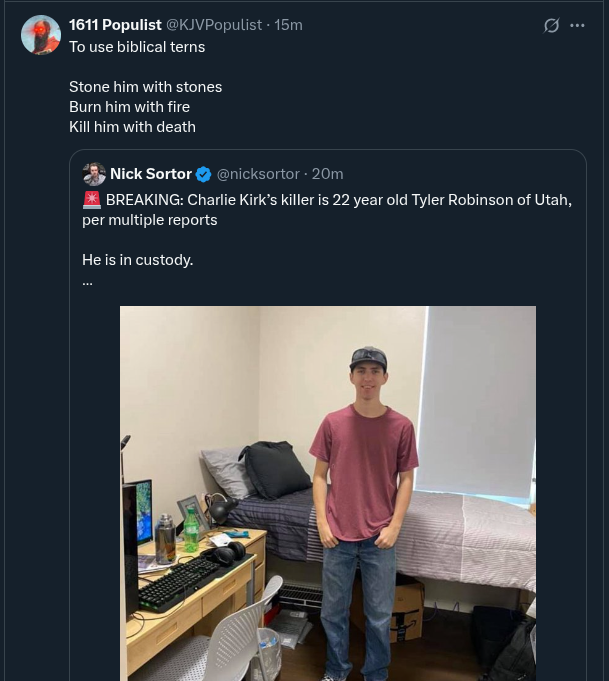Click the @nicksortor handle
609x681 pixels.
click(258, 174)
